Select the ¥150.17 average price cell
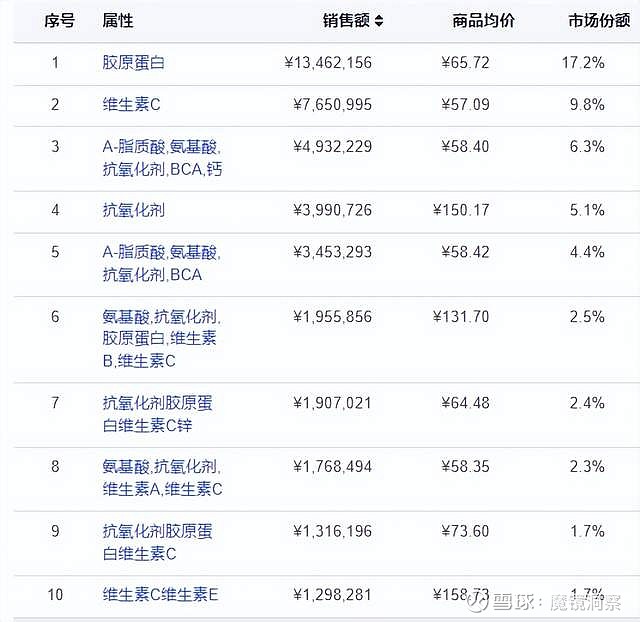 tap(461, 210)
